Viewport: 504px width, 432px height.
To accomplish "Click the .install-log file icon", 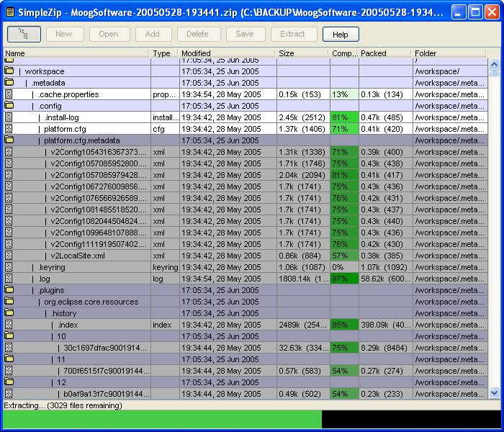I will [x=9, y=117].
